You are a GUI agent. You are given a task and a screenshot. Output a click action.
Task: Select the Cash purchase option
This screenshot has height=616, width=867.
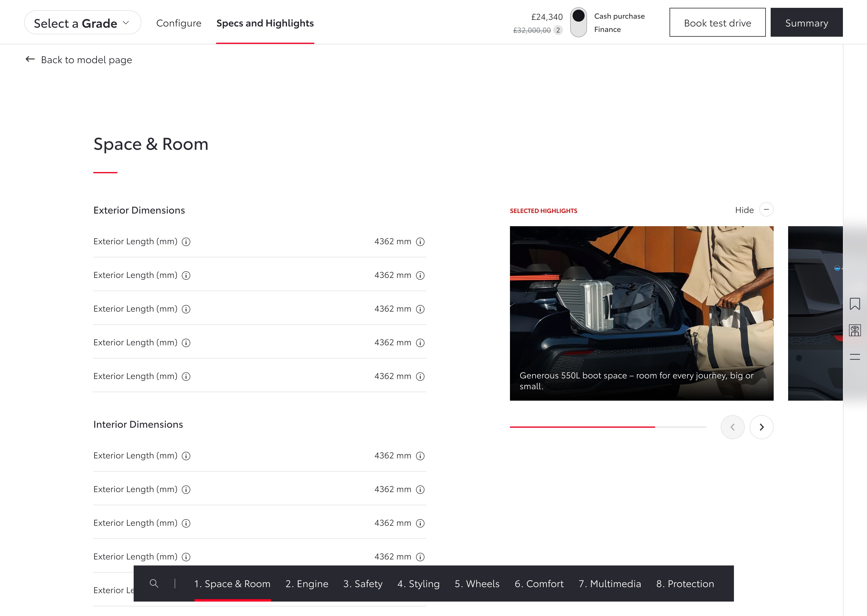click(619, 16)
